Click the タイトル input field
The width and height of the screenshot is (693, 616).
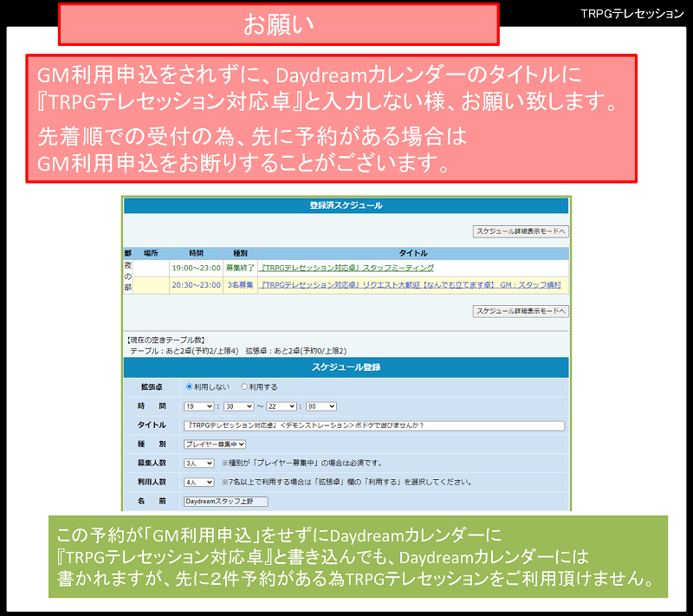coord(374,425)
